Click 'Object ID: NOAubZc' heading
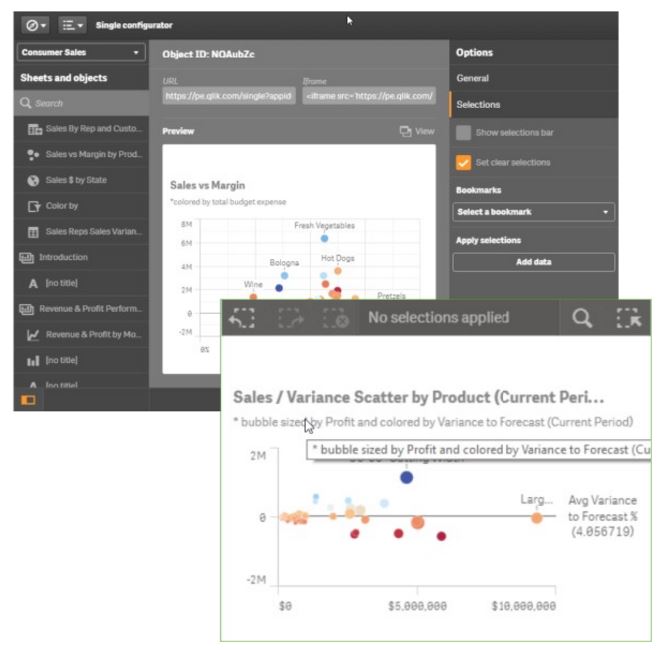The image size is (666, 650). click(x=208, y=54)
